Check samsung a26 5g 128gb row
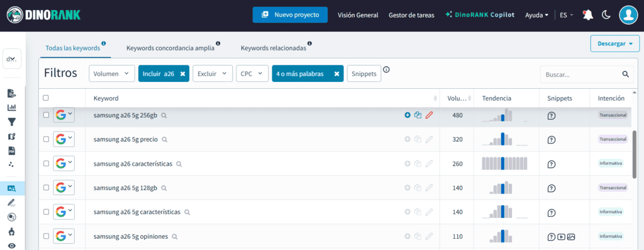644x250 pixels. (x=46, y=188)
